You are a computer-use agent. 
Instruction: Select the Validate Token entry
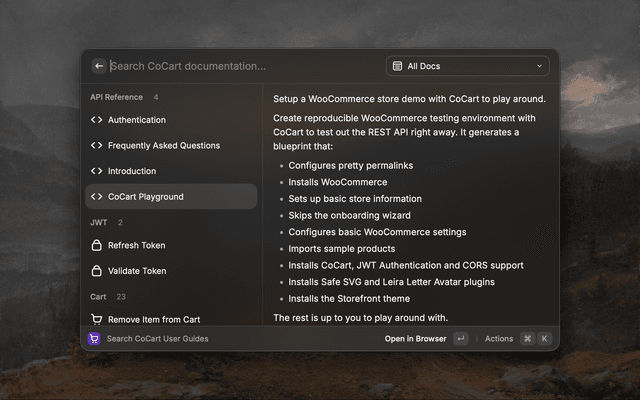point(171,271)
